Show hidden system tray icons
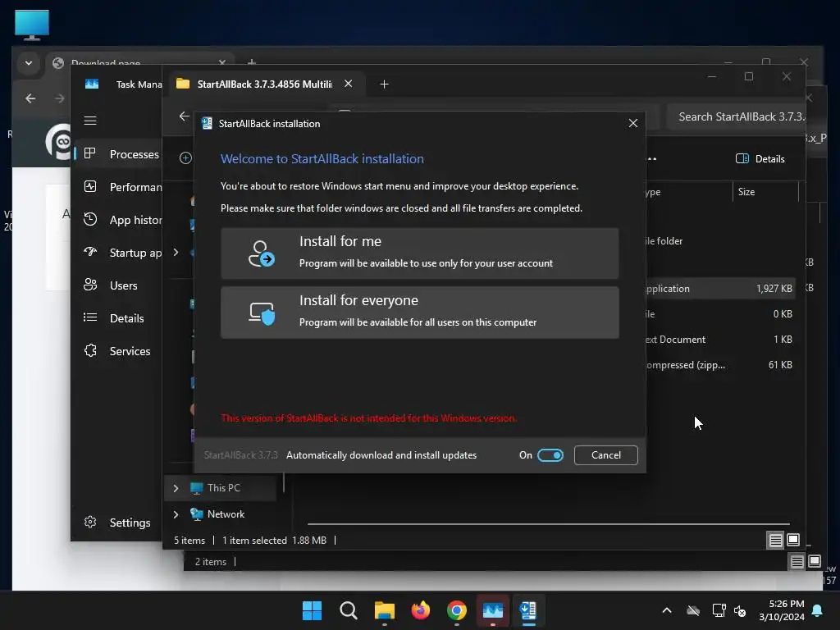 pyautogui.click(x=667, y=610)
